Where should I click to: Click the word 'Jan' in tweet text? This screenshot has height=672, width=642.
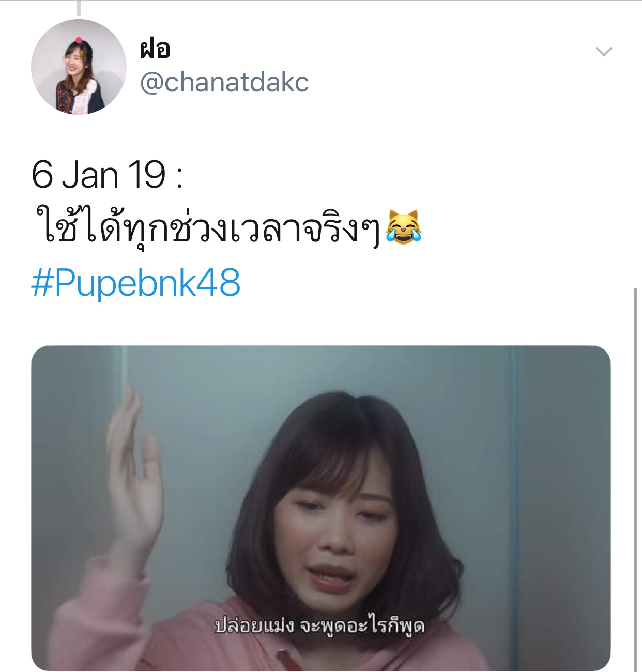pyautogui.click(x=91, y=175)
